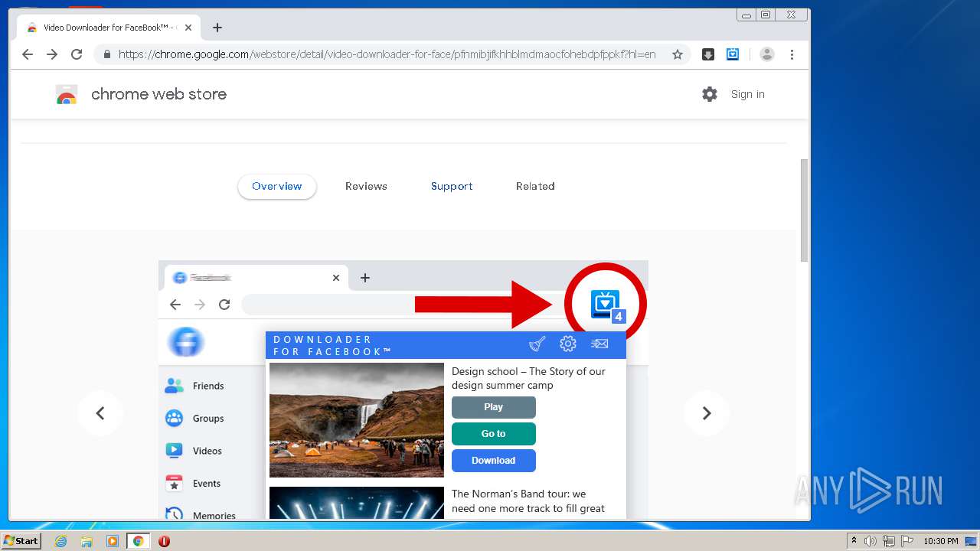Click the Show desktop button
The height and width of the screenshot is (551, 980).
(x=971, y=541)
